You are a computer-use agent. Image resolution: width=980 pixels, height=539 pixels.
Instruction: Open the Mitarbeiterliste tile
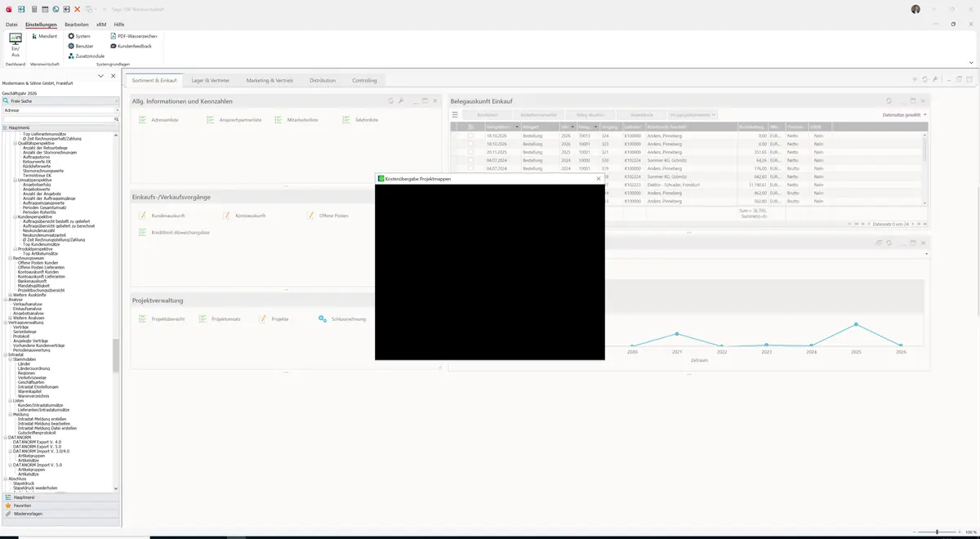point(296,120)
